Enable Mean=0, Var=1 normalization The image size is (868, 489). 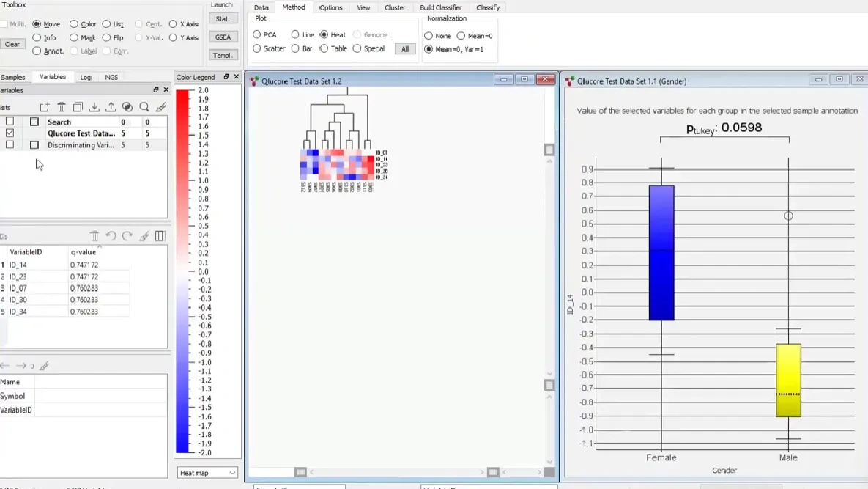pos(429,49)
